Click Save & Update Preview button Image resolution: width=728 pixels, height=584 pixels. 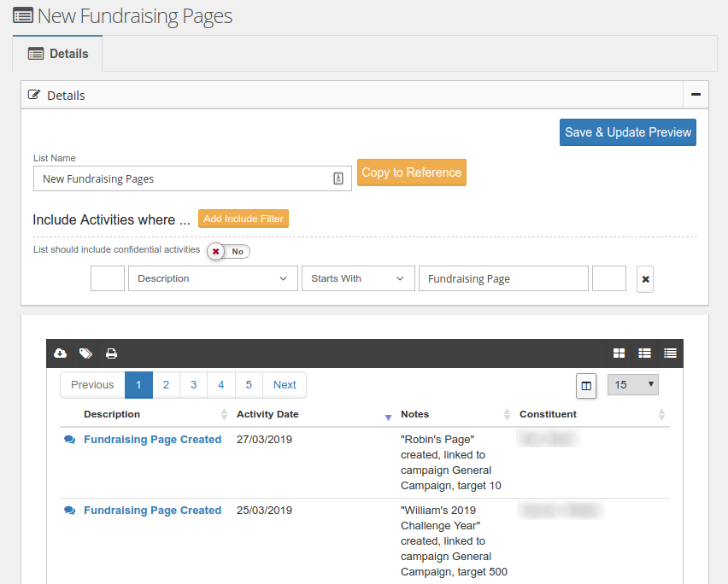[x=627, y=132]
